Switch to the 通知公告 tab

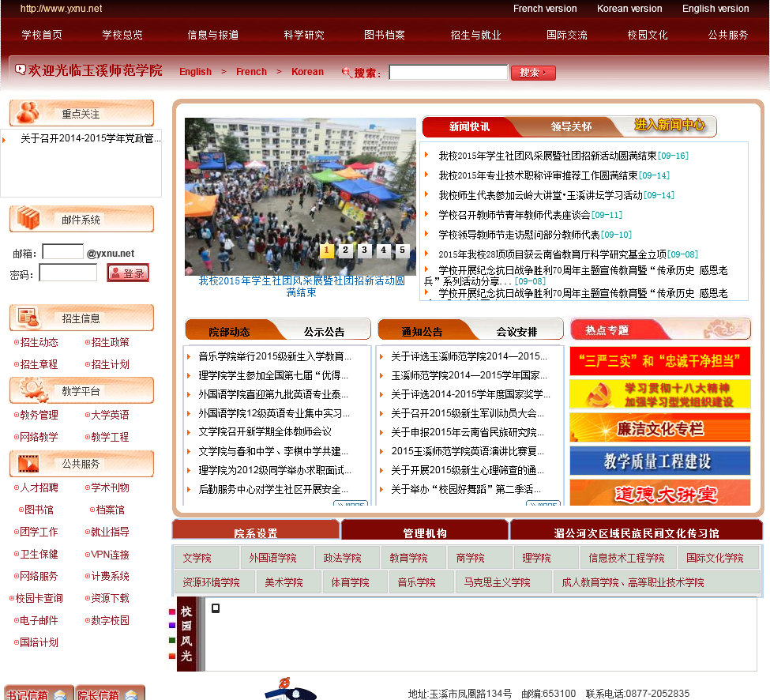422,332
